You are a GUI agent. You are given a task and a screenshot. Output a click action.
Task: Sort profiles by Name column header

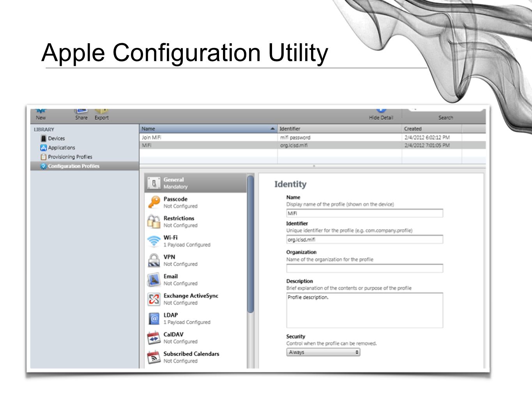coord(208,129)
